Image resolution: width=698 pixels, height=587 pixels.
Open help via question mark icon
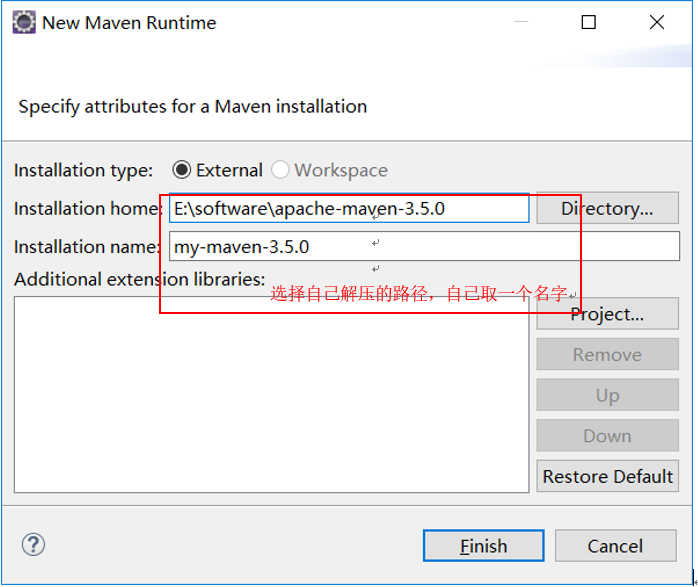[x=33, y=545]
